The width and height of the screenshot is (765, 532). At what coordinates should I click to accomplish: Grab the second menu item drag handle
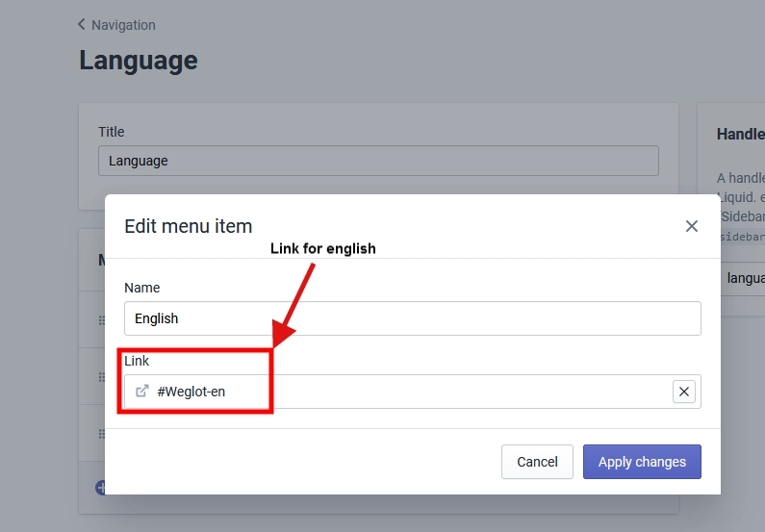click(x=99, y=377)
